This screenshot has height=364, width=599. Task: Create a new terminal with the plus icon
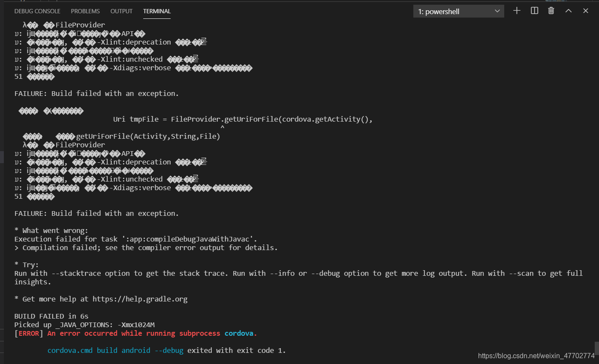tap(517, 11)
